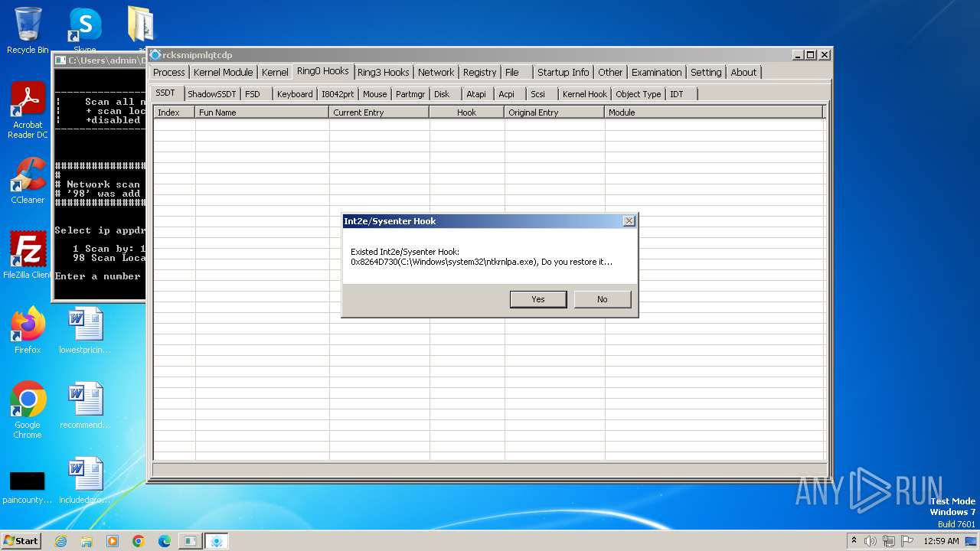This screenshot has height=551, width=980.
Task: Open the Setting tab
Action: pyautogui.click(x=706, y=72)
